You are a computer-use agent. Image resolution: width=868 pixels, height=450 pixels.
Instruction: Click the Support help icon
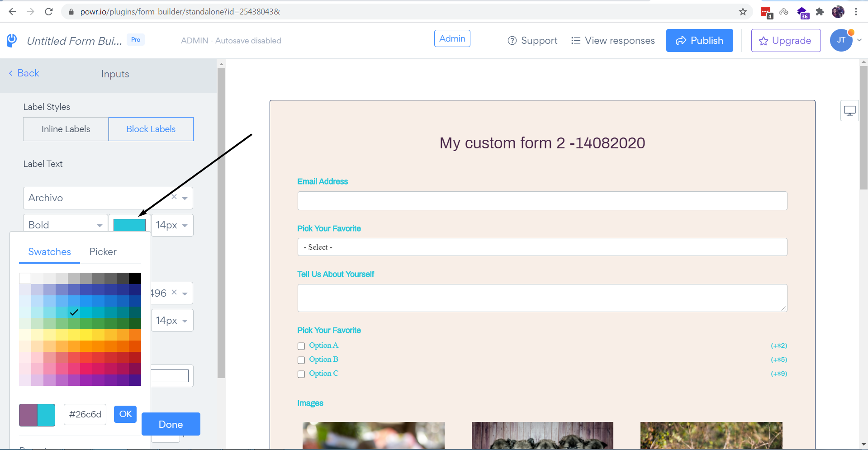click(512, 41)
